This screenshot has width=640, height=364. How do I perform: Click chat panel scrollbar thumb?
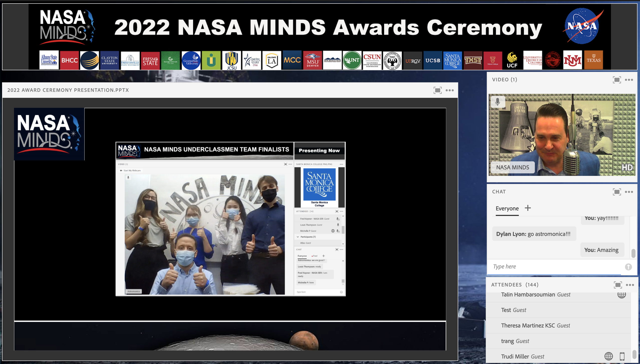(x=633, y=253)
